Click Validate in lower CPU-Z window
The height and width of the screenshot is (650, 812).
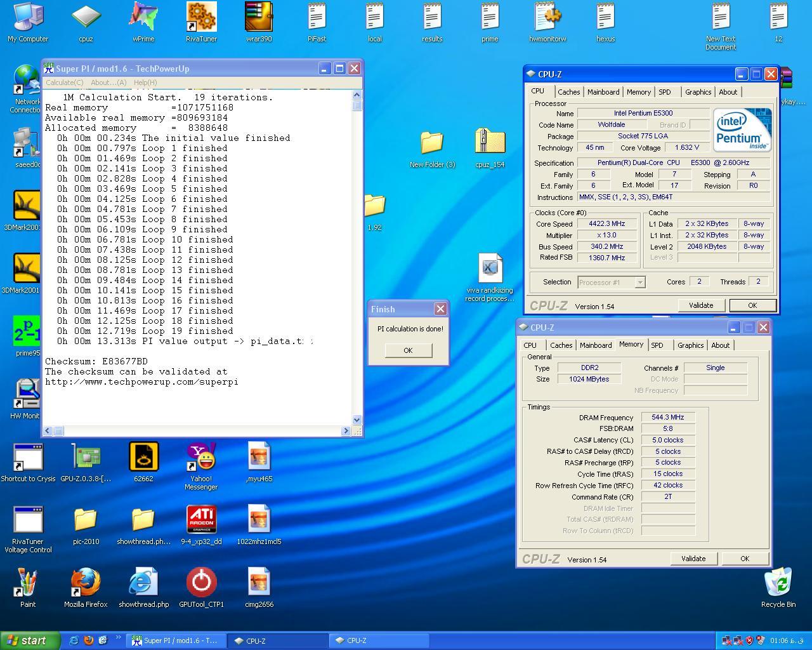pos(693,559)
